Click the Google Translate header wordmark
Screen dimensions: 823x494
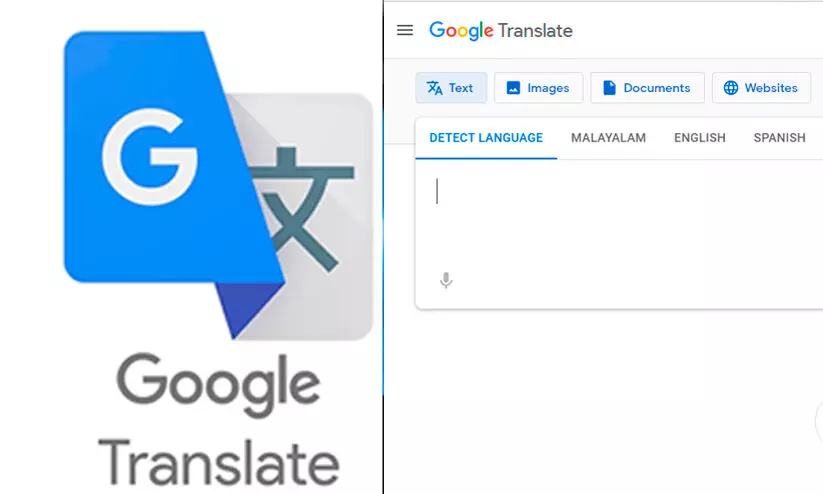[501, 30]
